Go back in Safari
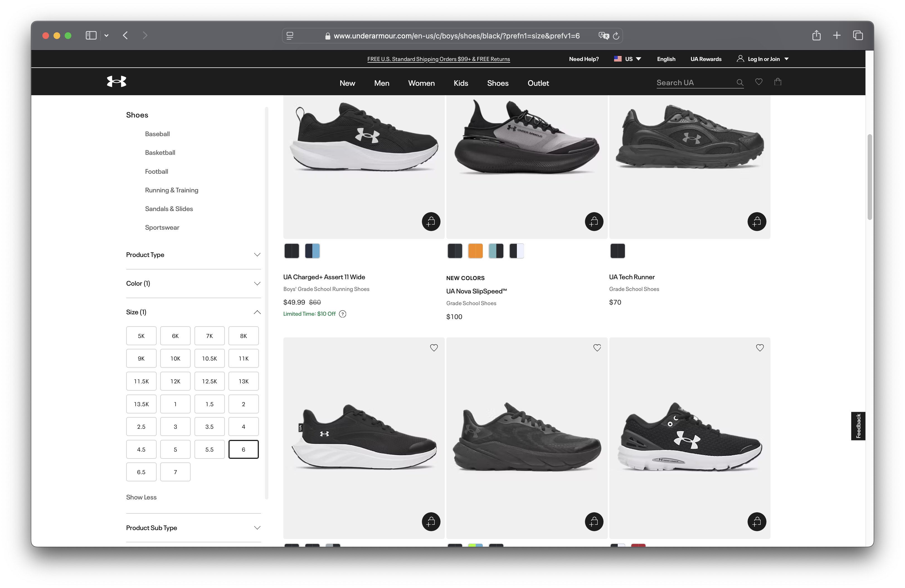 pos(125,35)
